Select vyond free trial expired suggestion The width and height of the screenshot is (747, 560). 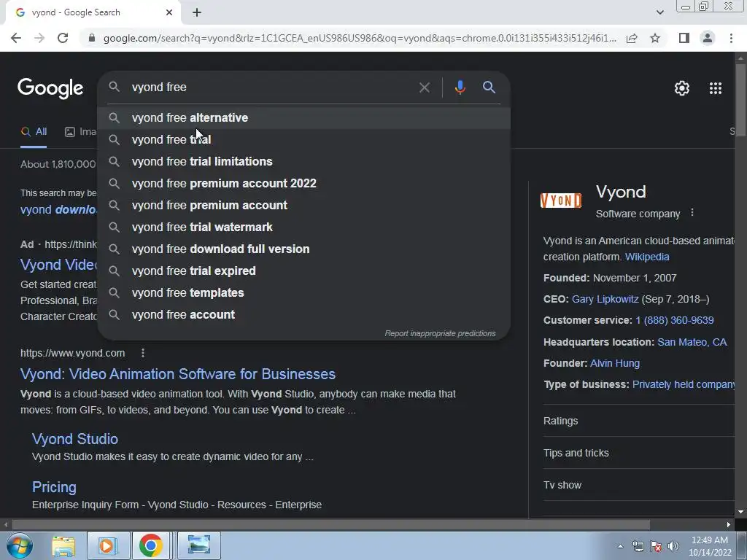304,271
